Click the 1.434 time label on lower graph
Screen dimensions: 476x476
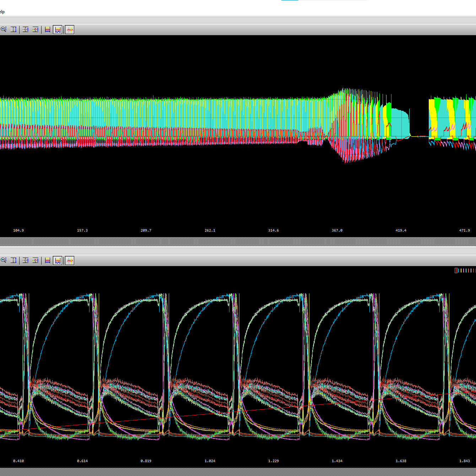click(337, 461)
